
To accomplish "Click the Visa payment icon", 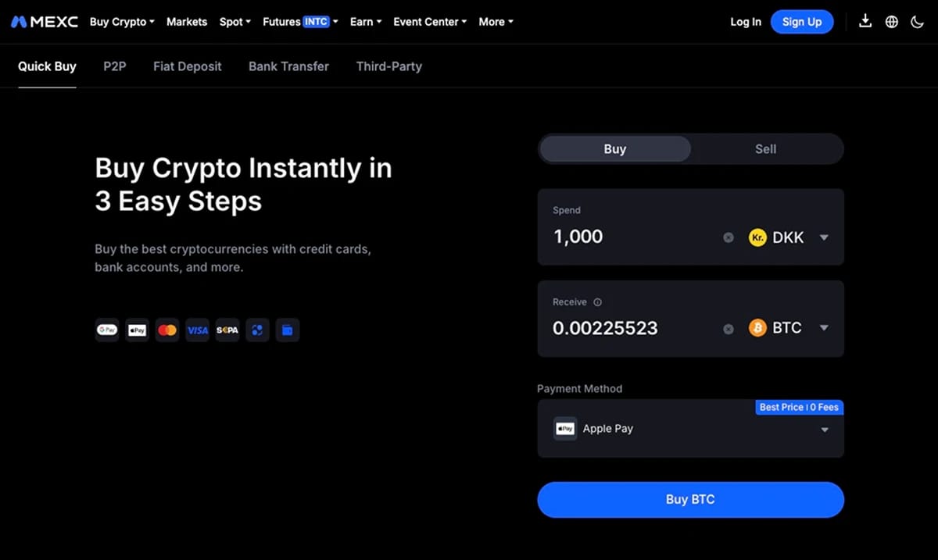I will 198,330.
